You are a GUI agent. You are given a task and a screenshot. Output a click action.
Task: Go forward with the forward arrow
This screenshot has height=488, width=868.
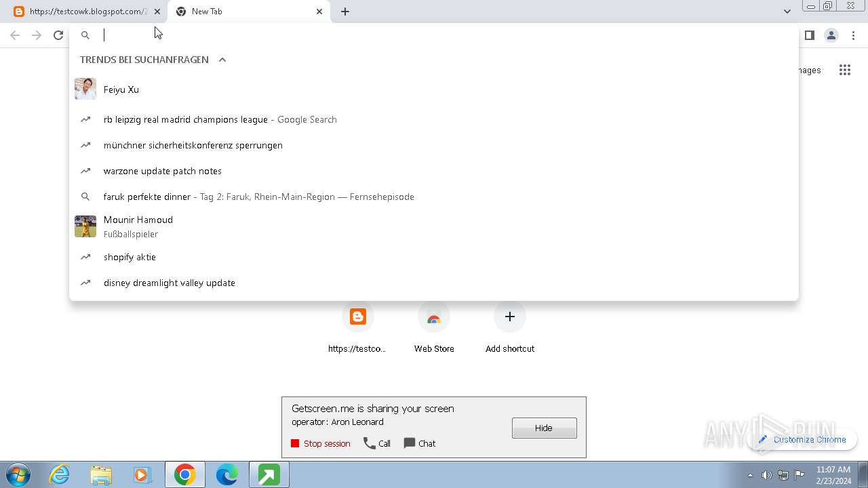point(37,35)
